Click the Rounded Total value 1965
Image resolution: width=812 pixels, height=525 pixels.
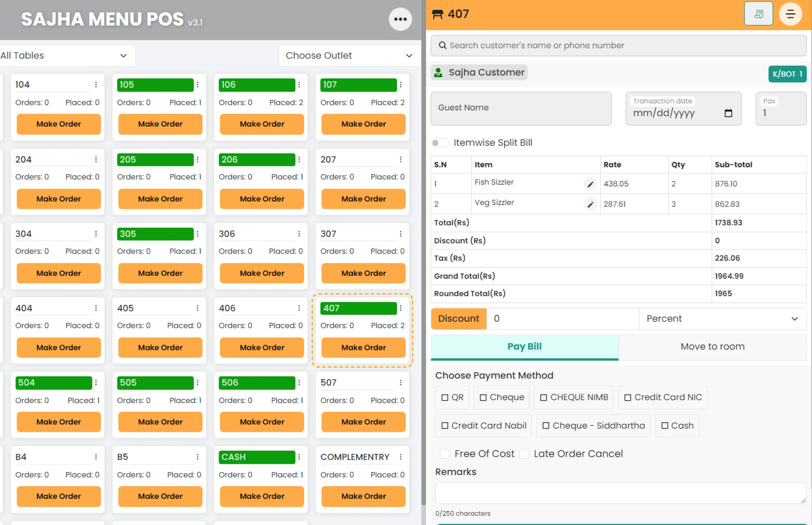723,294
